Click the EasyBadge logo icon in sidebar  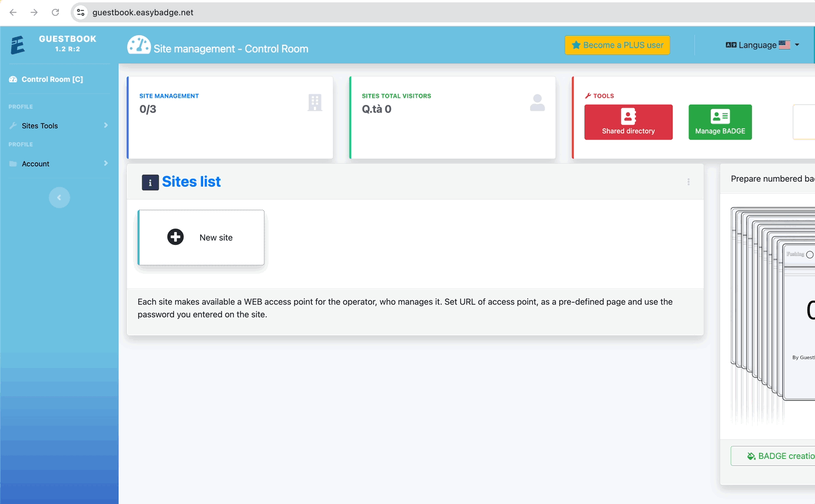18,45
